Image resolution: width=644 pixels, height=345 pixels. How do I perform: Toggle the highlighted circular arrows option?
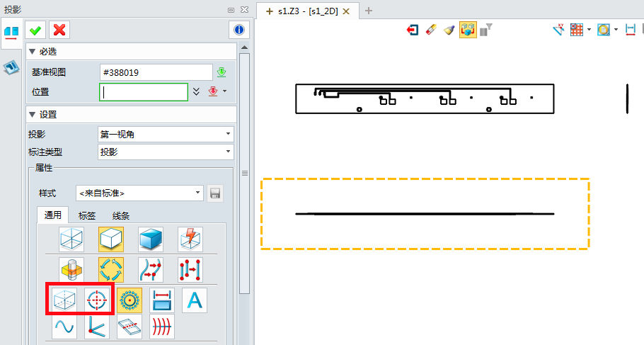(x=111, y=269)
